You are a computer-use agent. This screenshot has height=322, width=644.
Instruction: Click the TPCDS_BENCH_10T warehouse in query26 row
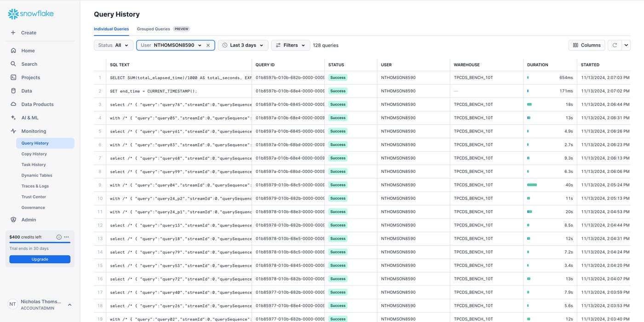pyautogui.click(x=473, y=305)
